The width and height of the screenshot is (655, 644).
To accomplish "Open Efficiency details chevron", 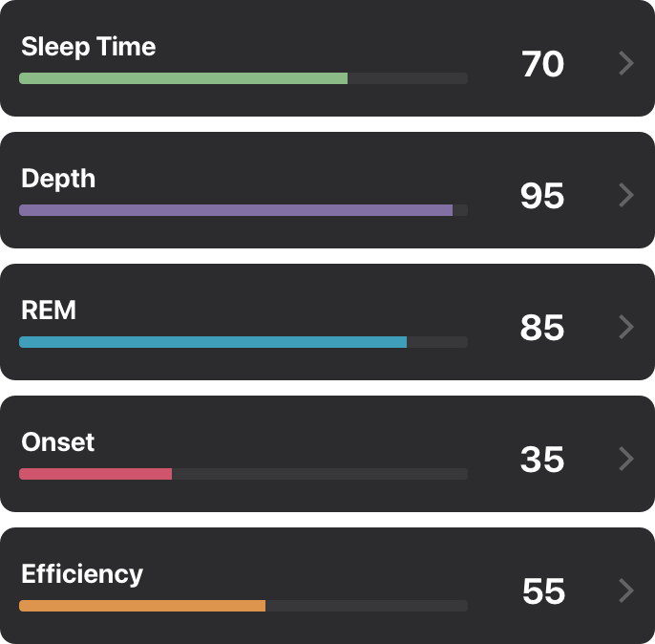I will tap(626, 591).
